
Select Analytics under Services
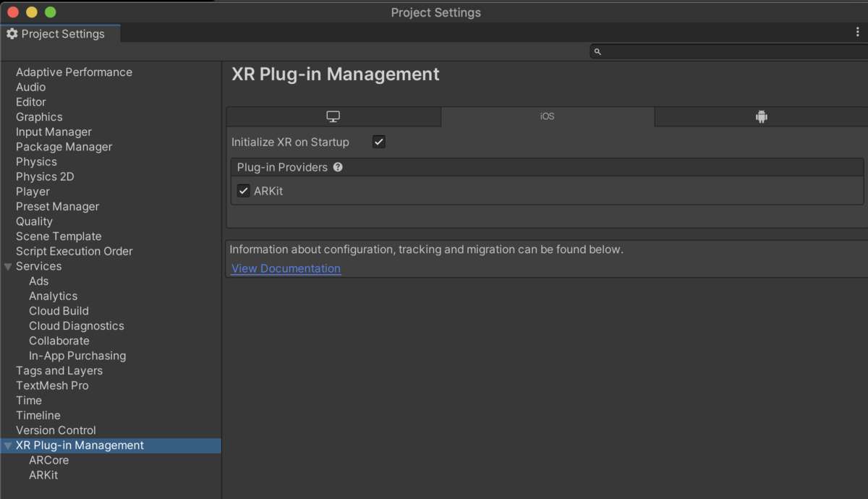point(53,296)
